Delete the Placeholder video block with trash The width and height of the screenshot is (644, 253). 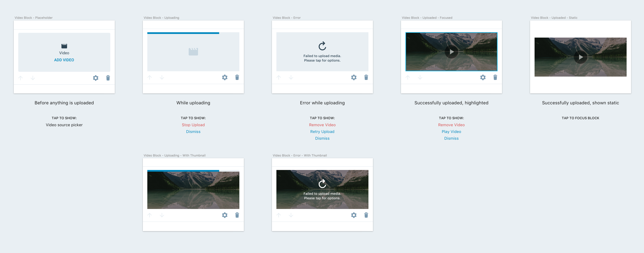108,78
